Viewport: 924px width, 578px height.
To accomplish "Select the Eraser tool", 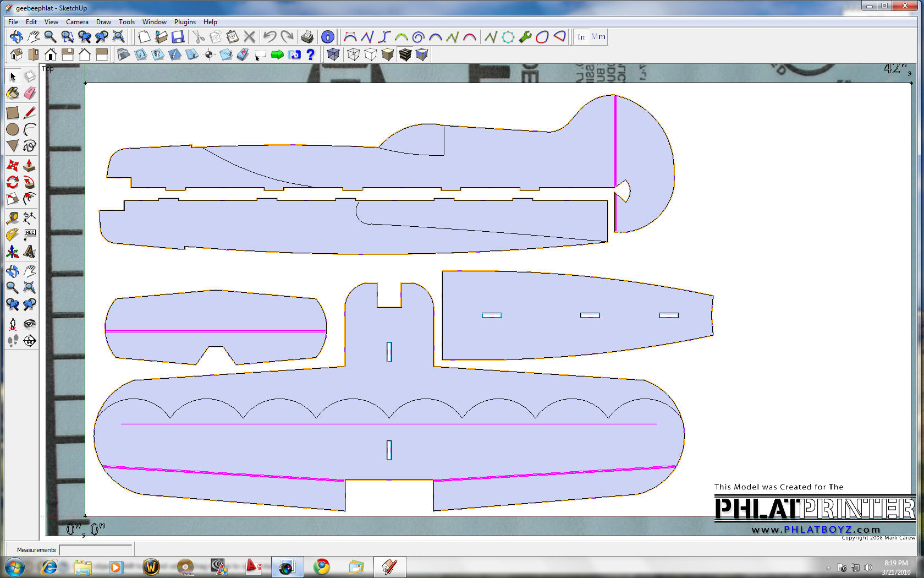I will (30, 93).
